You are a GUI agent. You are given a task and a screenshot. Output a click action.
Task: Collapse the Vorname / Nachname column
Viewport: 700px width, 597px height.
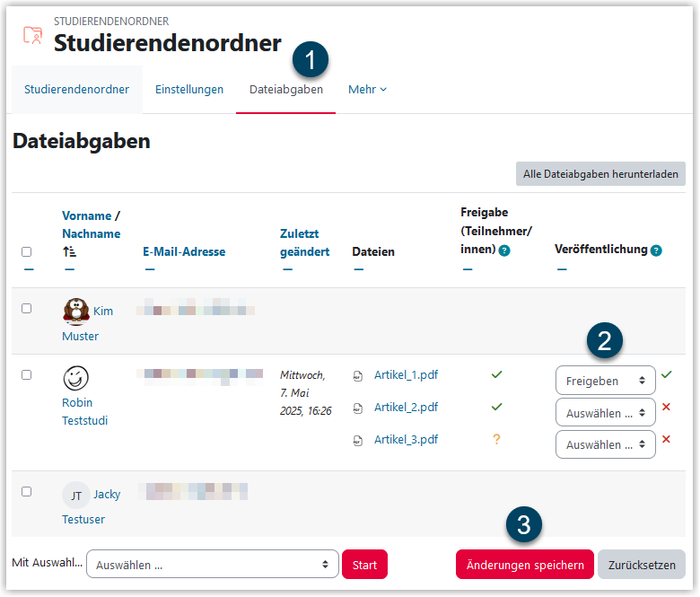coord(70,269)
